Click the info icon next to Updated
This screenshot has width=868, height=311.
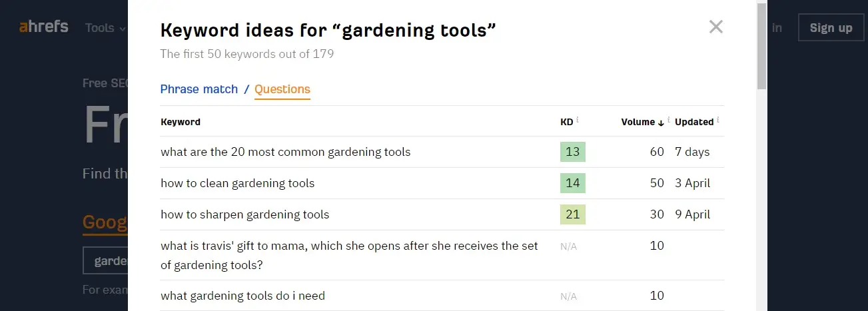717,121
